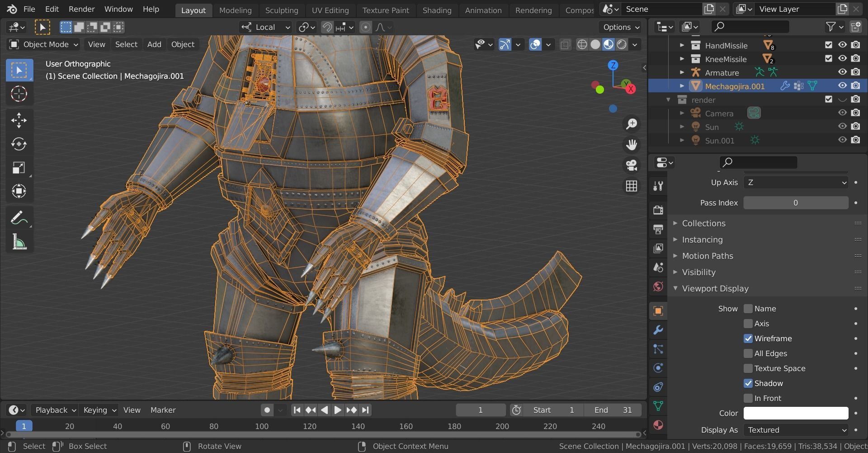Select the Transform tool
The image size is (868, 453).
pyautogui.click(x=19, y=191)
